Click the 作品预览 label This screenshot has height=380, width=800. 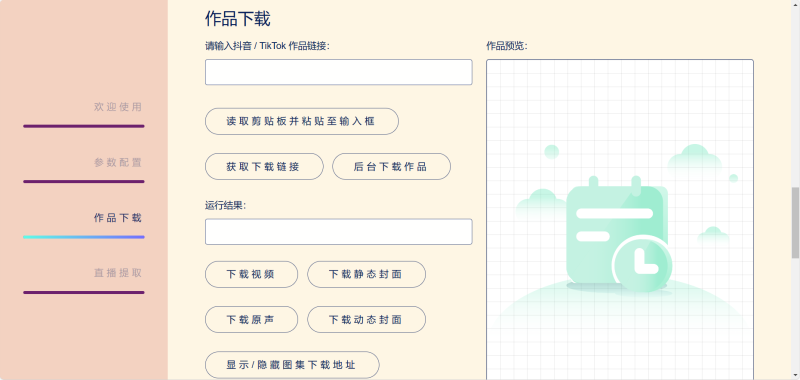pyautogui.click(x=507, y=46)
